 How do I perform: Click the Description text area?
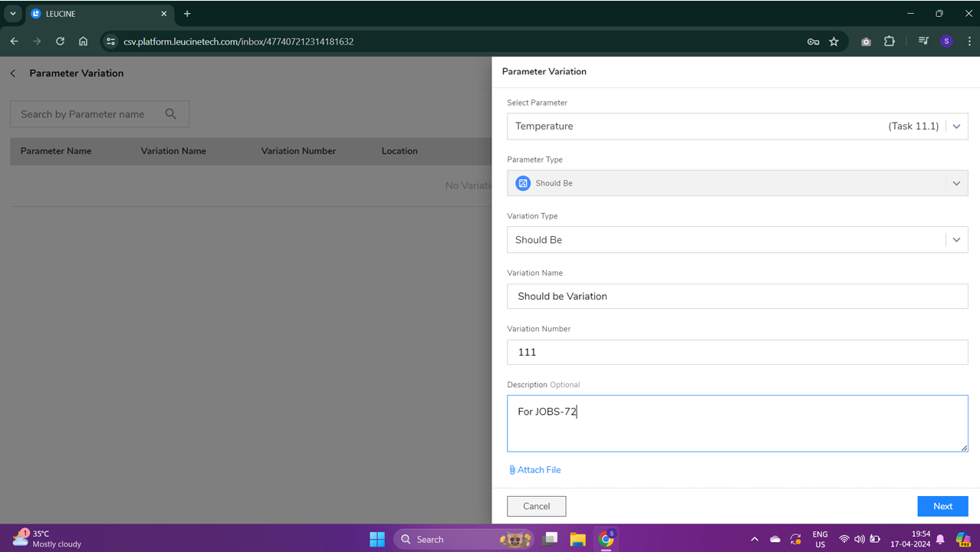coord(737,423)
